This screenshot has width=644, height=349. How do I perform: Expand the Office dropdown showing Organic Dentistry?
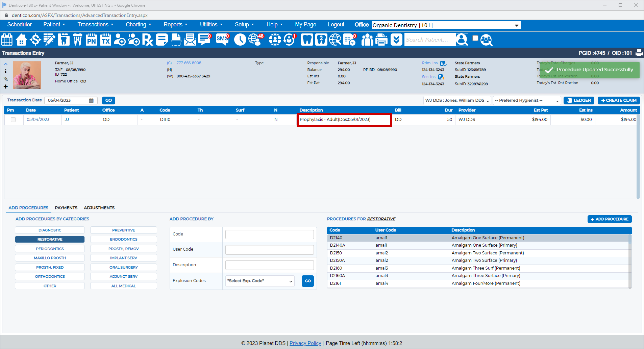pos(516,25)
